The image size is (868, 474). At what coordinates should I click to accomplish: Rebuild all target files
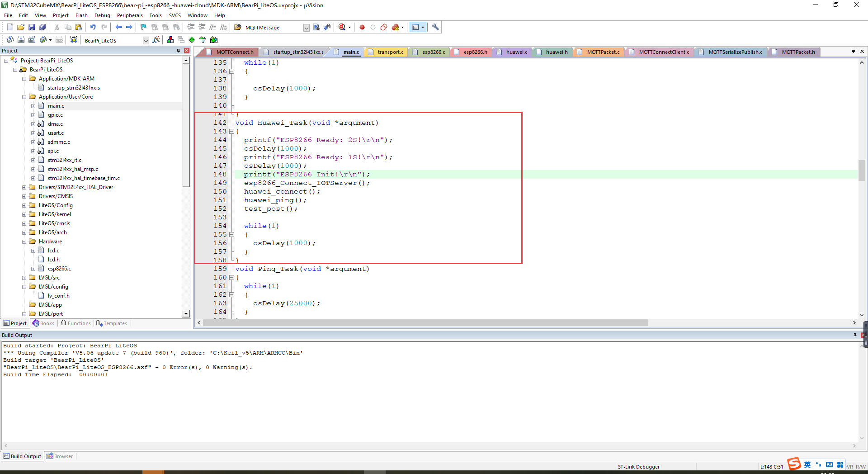click(32, 40)
